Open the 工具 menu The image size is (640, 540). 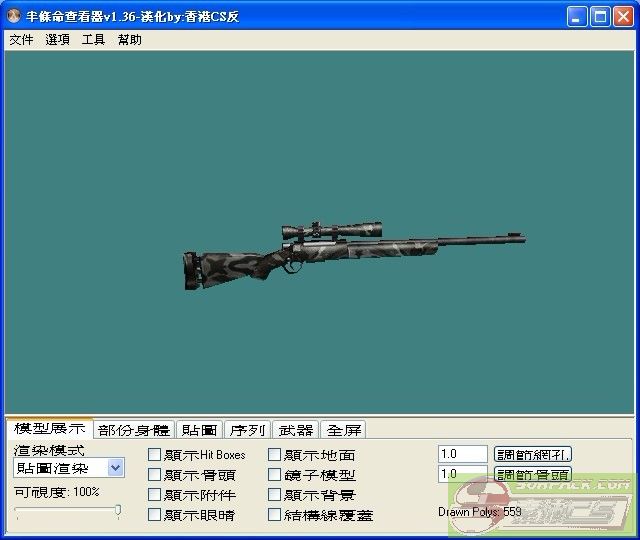93,40
